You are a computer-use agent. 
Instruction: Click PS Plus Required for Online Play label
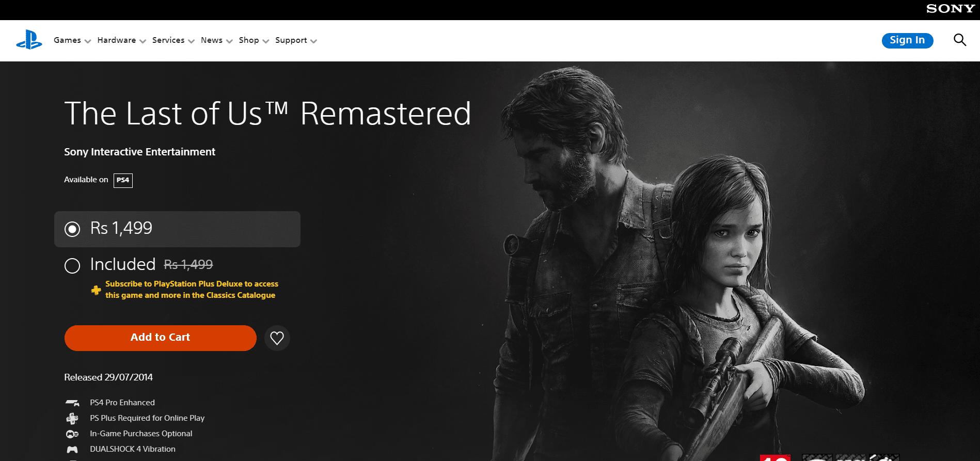147,418
